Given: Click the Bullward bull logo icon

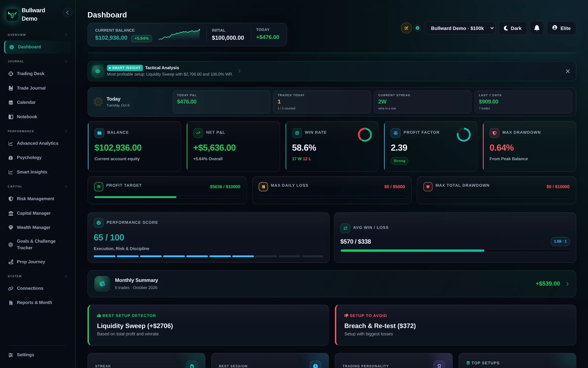Looking at the screenshot, I should [12, 15].
